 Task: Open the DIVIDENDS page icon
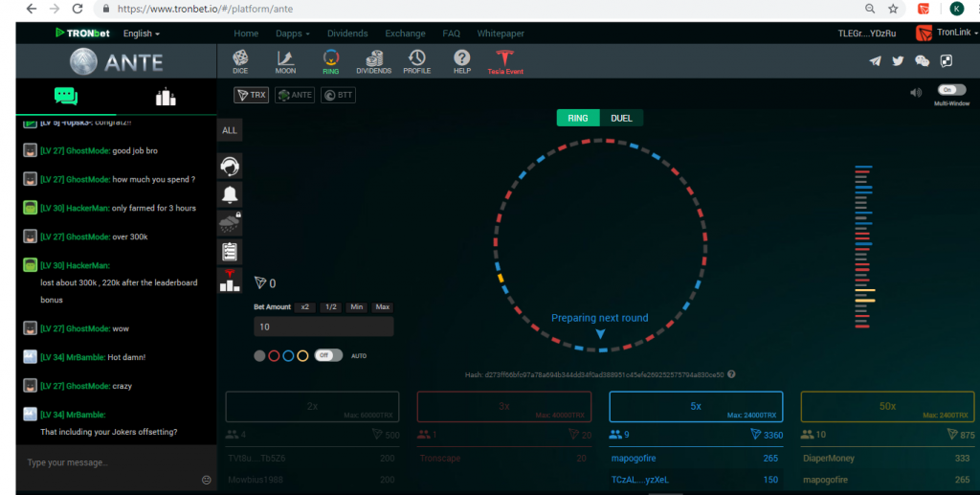(374, 62)
